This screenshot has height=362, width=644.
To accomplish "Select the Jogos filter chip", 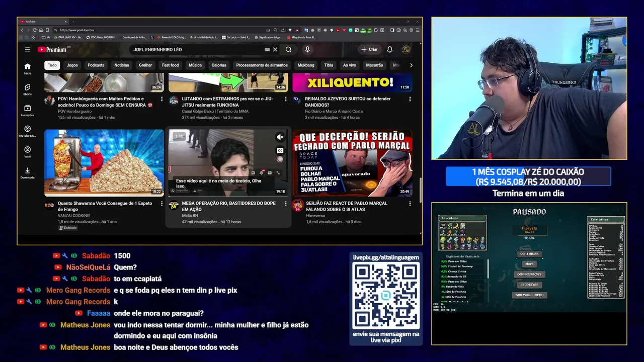I will [72, 65].
